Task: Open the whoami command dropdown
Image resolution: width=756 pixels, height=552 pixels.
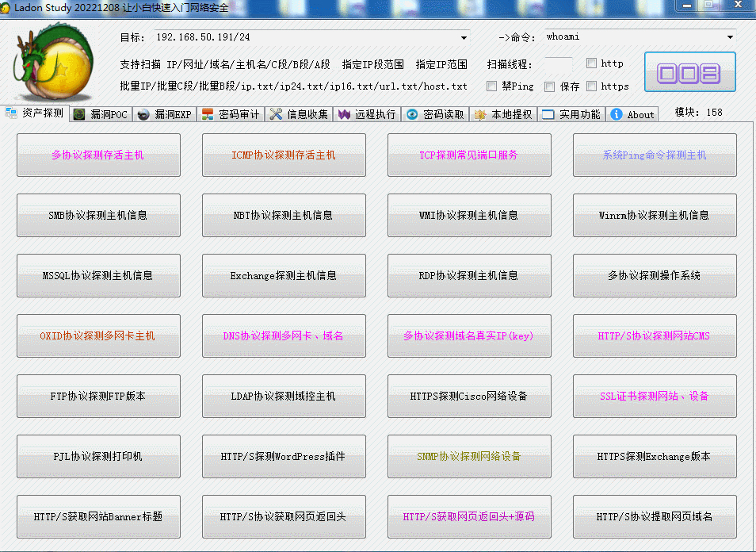Action: point(730,36)
